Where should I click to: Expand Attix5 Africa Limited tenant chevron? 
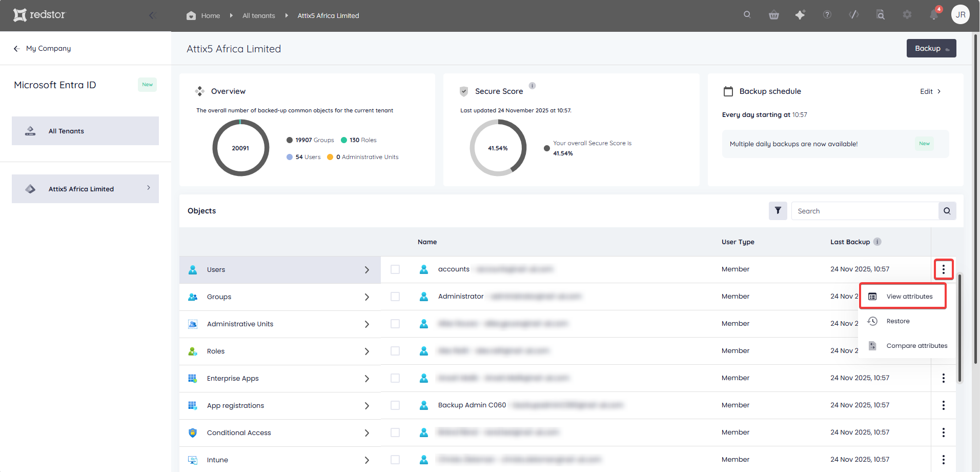click(149, 188)
